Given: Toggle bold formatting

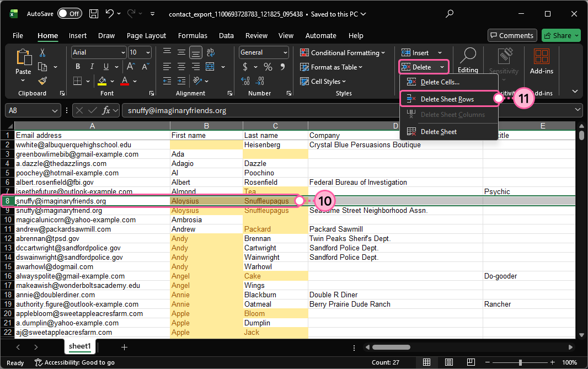Looking at the screenshot, I should point(78,67).
